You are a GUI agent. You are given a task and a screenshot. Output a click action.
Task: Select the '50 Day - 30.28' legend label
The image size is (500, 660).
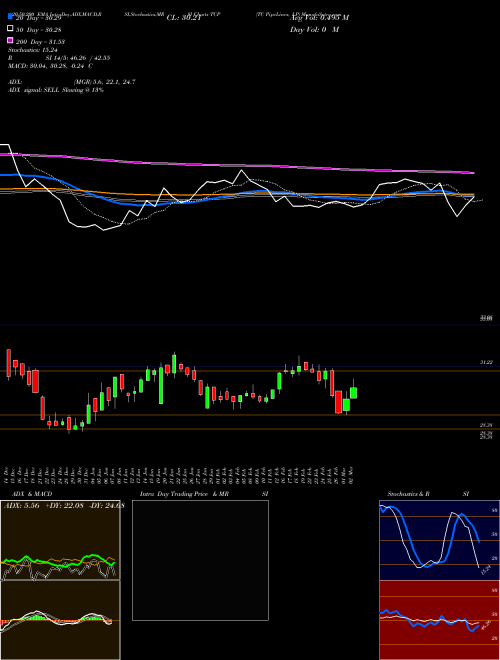[x=39, y=30]
